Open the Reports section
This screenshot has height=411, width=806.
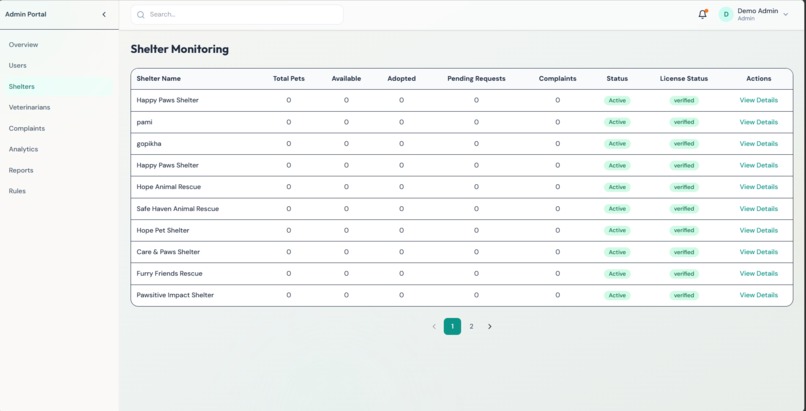(21, 170)
